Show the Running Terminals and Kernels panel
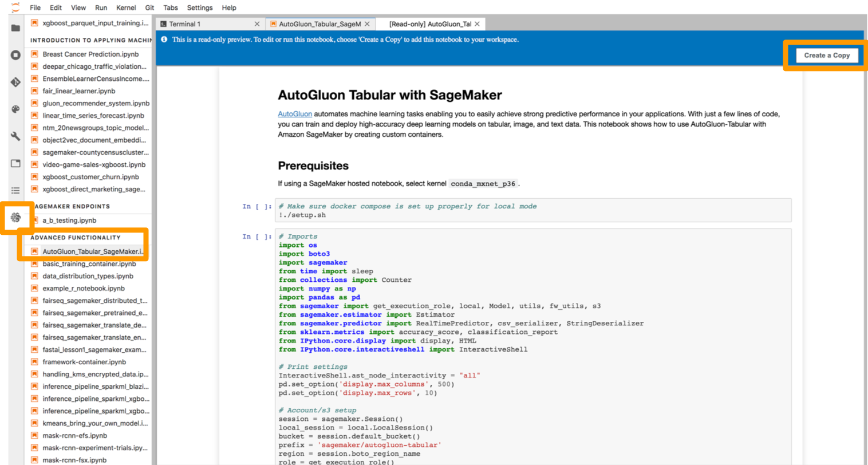The width and height of the screenshot is (868, 465). [15, 55]
